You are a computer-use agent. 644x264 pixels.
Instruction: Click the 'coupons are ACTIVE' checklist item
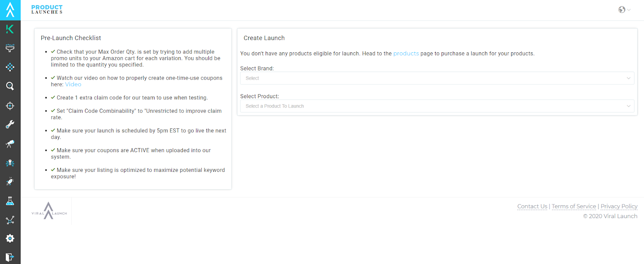pyautogui.click(x=131, y=154)
